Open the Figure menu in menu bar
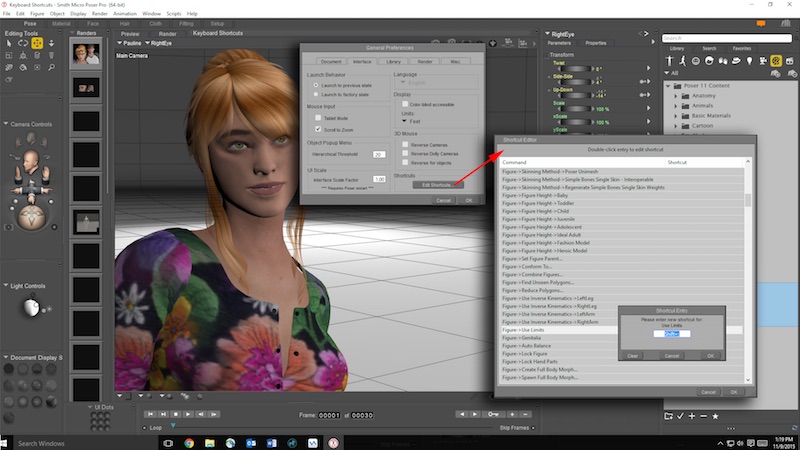Image resolution: width=800 pixels, height=450 pixels. pyautogui.click(x=37, y=14)
